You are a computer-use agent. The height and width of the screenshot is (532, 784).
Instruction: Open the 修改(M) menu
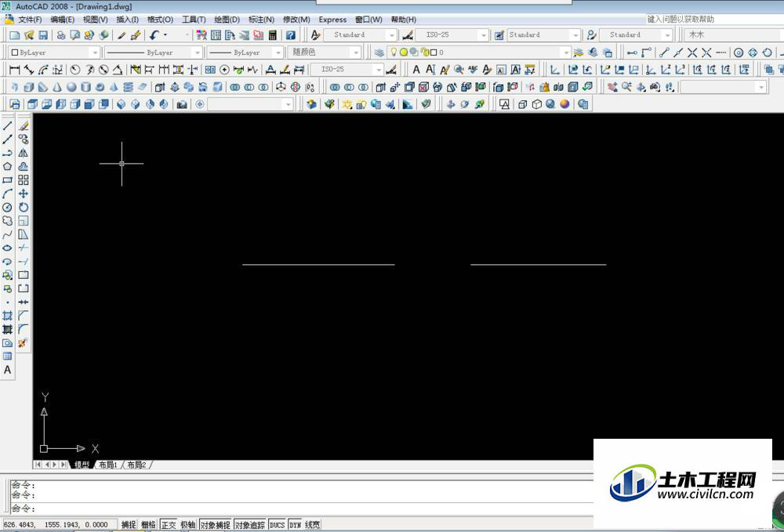click(296, 20)
